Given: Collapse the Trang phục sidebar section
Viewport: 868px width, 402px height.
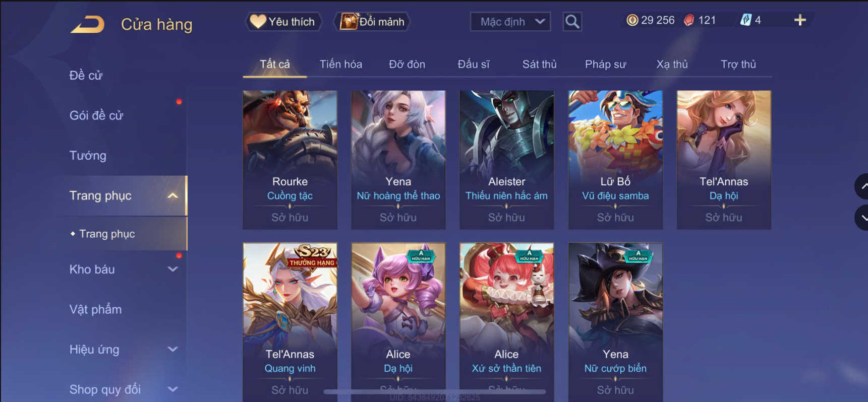Looking at the screenshot, I should tap(172, 195).
